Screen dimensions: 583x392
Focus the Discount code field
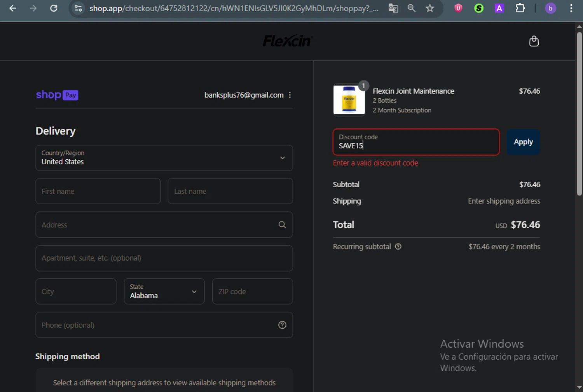416,142
